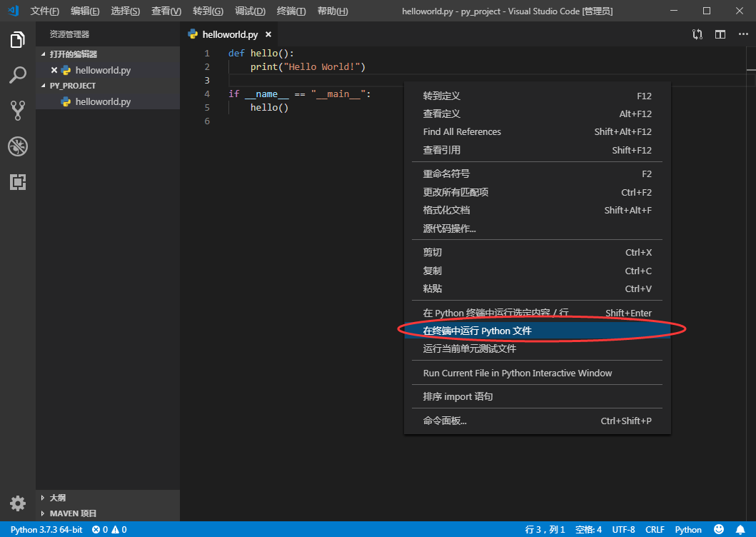
Task: Select helloworld.py under 打开的编辑器
Action: (x=108, y=70)
